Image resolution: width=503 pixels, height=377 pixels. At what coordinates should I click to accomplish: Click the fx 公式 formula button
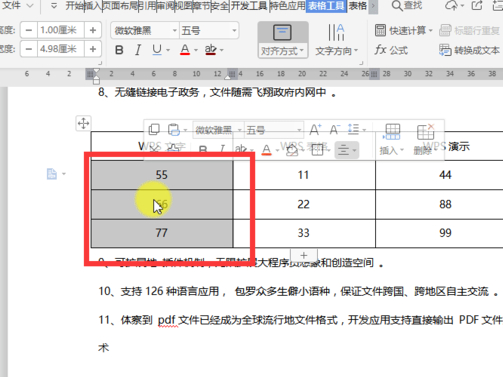coord(391,50)
